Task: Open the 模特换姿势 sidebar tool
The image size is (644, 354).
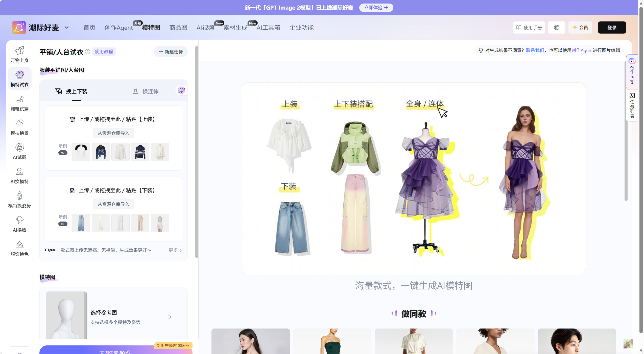Action: 19,200
